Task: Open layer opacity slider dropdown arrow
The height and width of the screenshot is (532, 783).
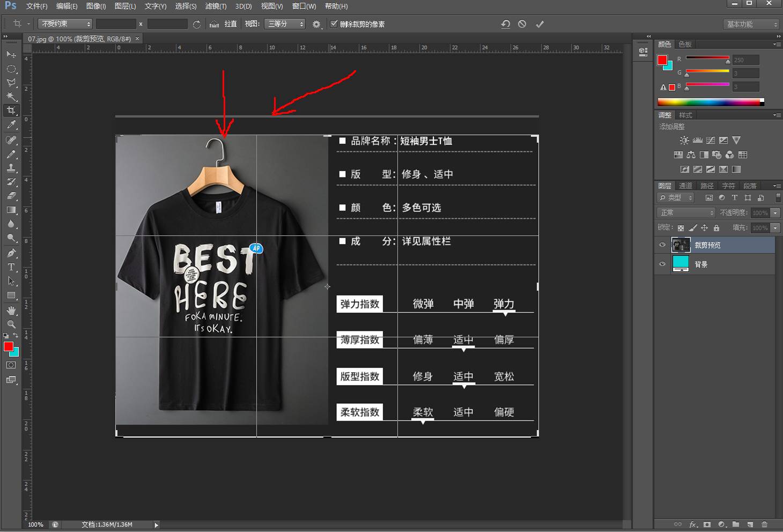Action: pos(775,213)
